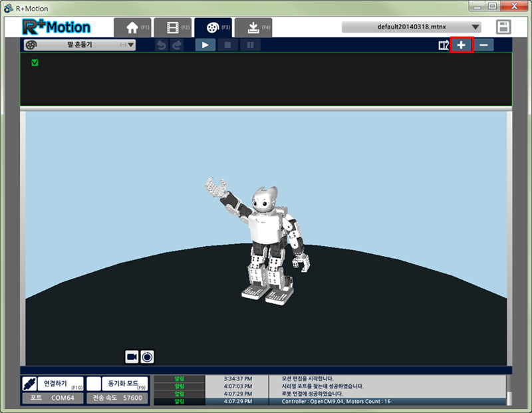The image size is (532, 413).
Task: Open the Home tab (F1)
Action: tap(133, 27)
